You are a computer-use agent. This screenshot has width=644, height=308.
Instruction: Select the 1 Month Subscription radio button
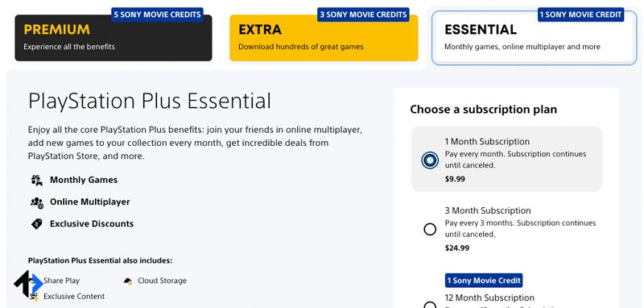click(430, 160)
